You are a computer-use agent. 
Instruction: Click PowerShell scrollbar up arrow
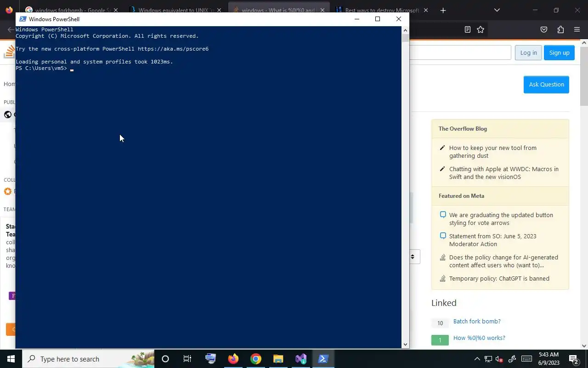pos(405,30)
